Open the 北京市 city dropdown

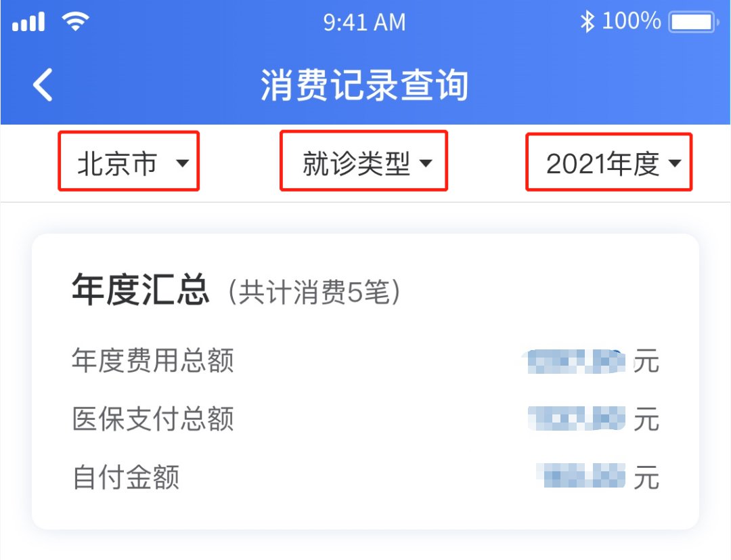click(x=128, y=163)
